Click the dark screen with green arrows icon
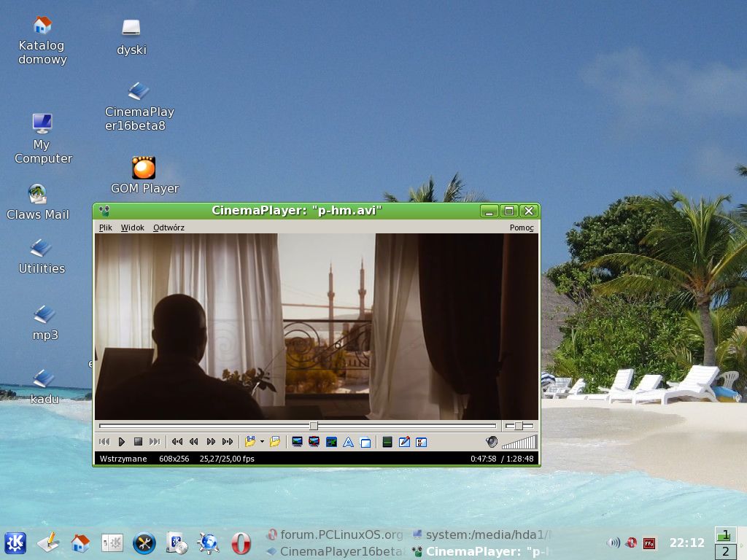Screen dimensions: 747x560 click(332, 442)
